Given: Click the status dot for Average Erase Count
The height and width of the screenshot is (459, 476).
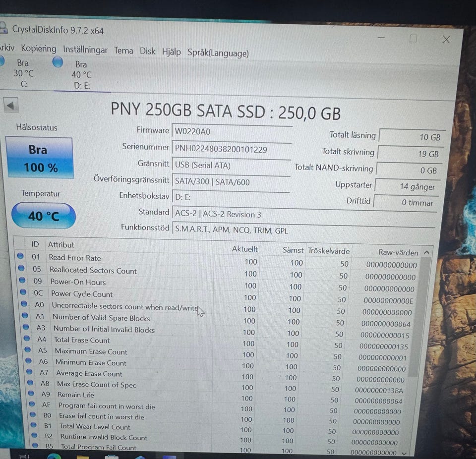Looking at the screenshot, I should coord(29,371).
